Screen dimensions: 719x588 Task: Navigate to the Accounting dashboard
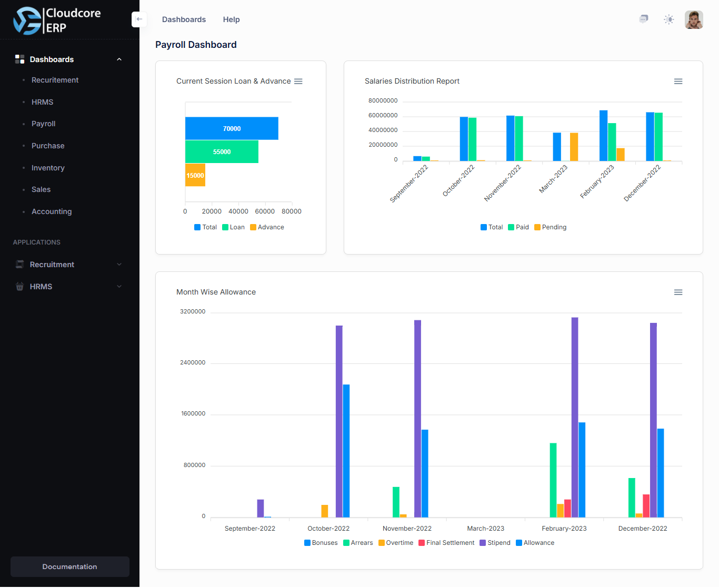[52, 211]
